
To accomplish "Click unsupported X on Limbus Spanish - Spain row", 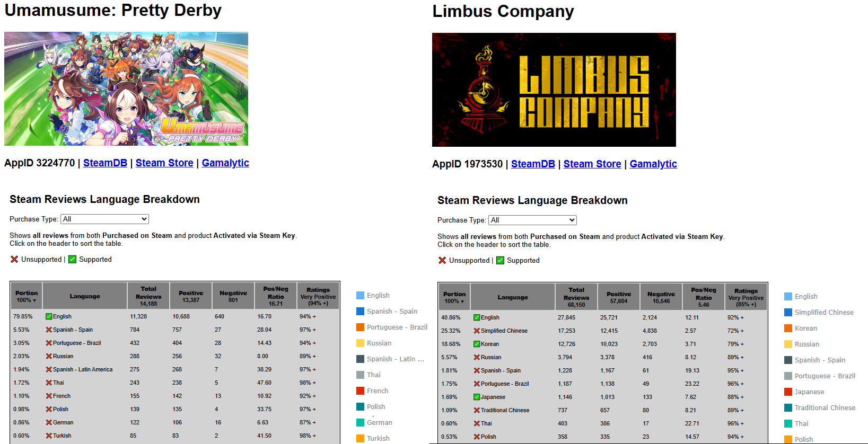I will coord(477,370).
